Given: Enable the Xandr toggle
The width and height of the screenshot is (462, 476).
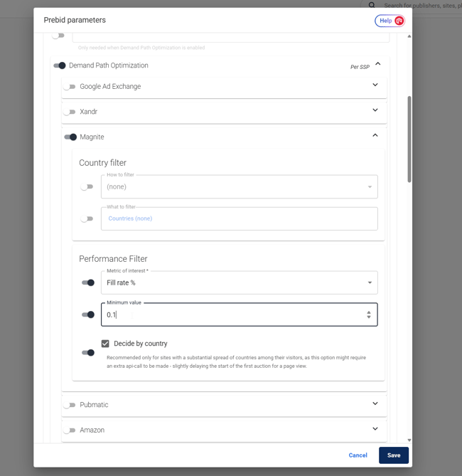Looking at the screenshot, I should tap(70, 112).
